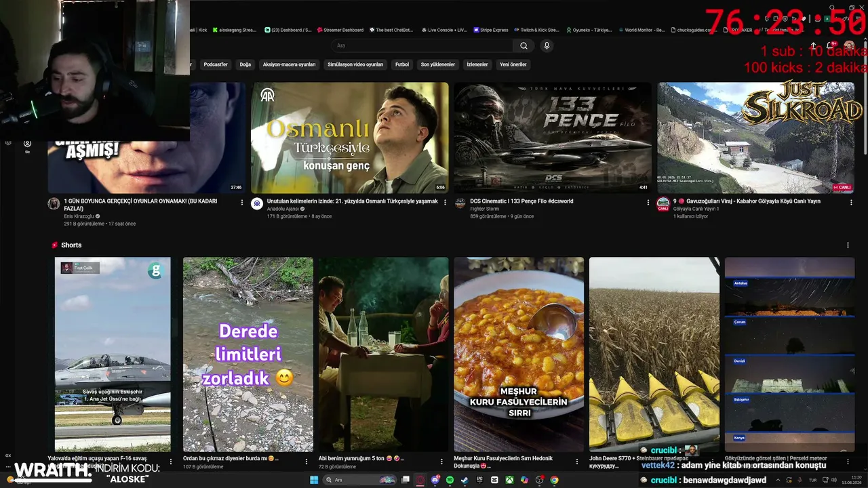Viewport: 868px width, 488px height.
Task: Play the F-16 jet short thumbnail
Action: 113,354
